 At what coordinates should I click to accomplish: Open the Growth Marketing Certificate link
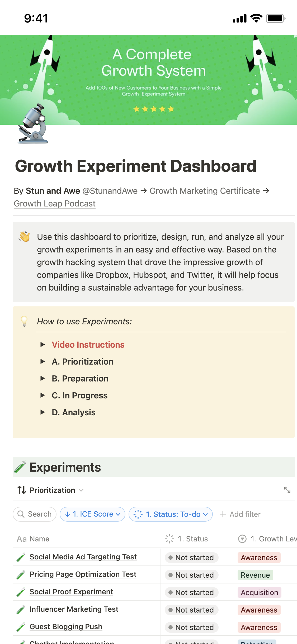coord(205,191)
